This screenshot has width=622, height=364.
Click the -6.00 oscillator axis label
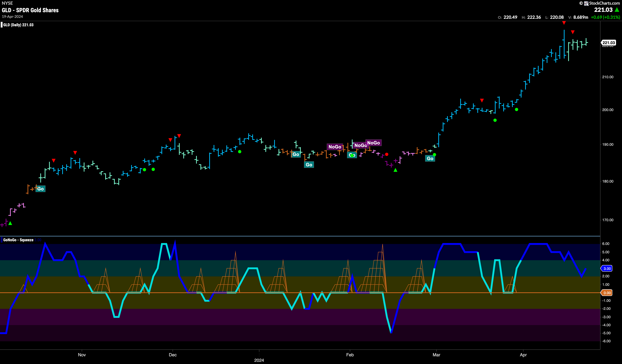click(606, 341)
